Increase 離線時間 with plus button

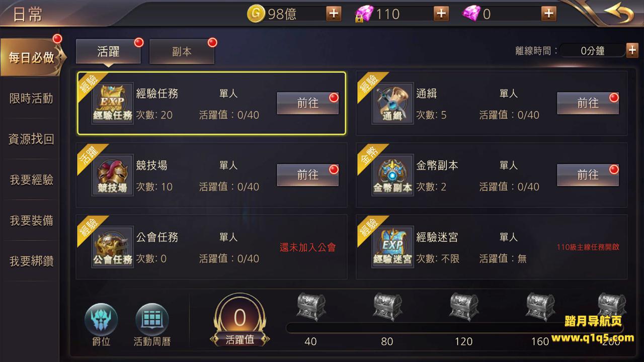point(632,50)
